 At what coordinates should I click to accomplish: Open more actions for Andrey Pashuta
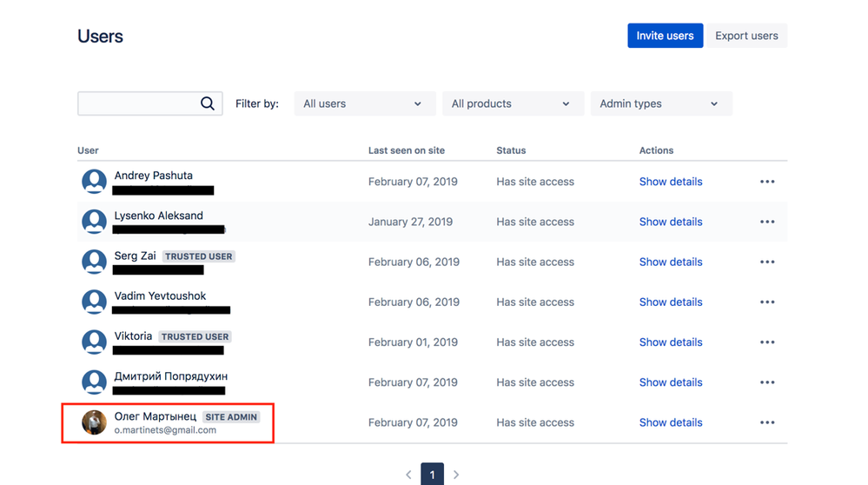pos(766,182)
